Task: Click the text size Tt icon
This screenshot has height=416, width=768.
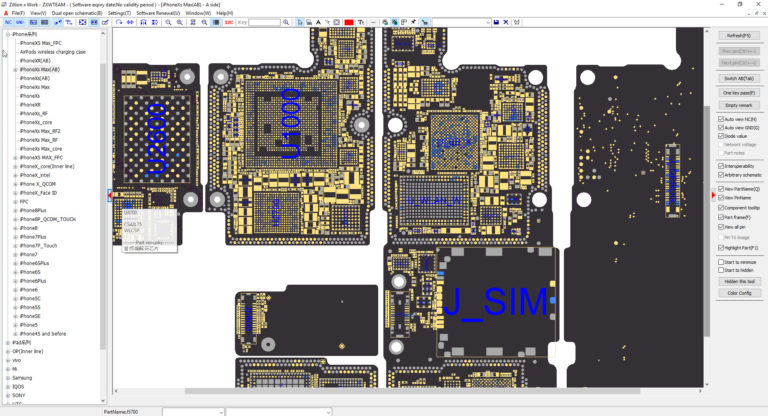Action: [x=361, y=22]
